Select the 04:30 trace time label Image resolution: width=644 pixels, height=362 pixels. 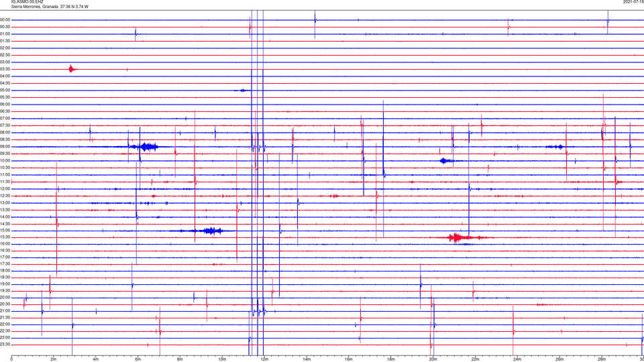5,83
